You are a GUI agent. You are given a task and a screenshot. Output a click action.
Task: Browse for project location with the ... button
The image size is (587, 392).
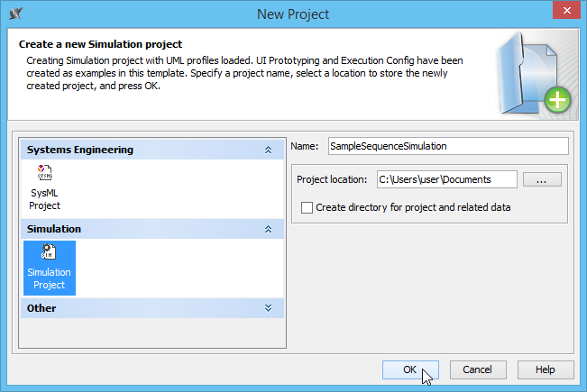(541, 179)
